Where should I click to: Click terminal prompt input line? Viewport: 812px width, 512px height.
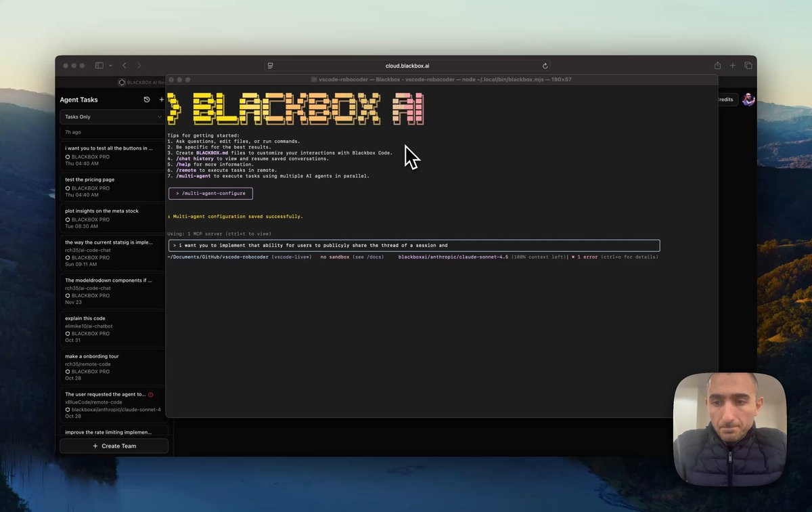413,245
